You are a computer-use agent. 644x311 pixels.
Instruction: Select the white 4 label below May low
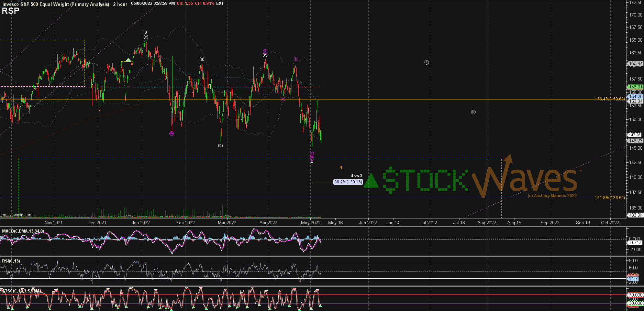312,162
